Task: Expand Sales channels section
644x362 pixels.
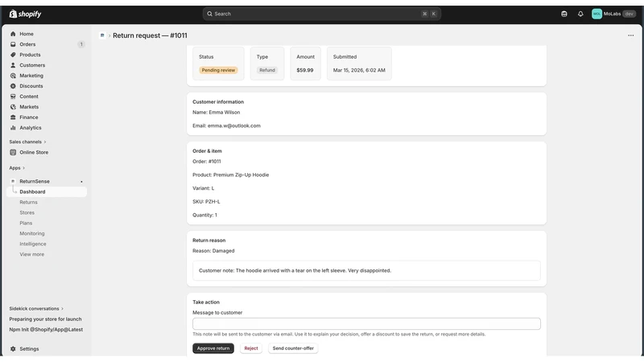Action: tap(27, 142)
